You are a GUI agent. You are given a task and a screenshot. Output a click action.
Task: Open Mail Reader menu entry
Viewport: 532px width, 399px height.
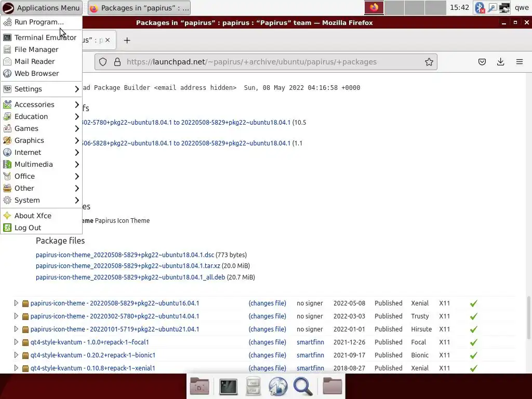click(x=41, y=61)
